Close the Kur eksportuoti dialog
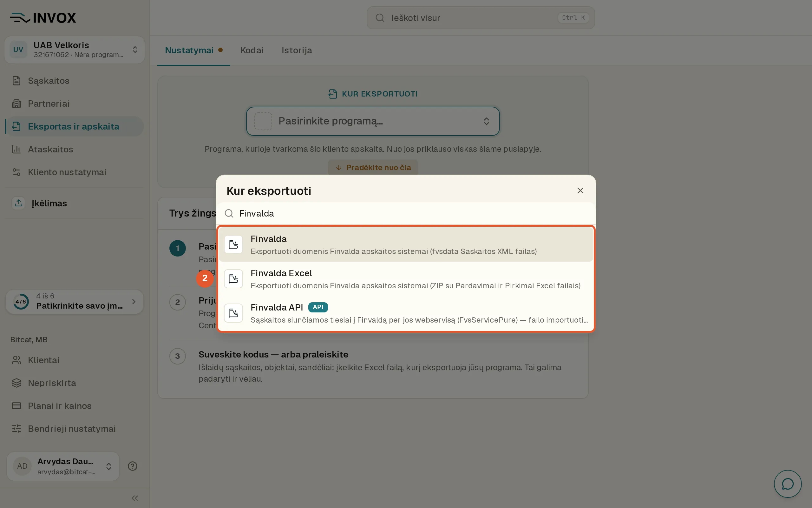This screenshot has height=508, width=812. (580, 190)
